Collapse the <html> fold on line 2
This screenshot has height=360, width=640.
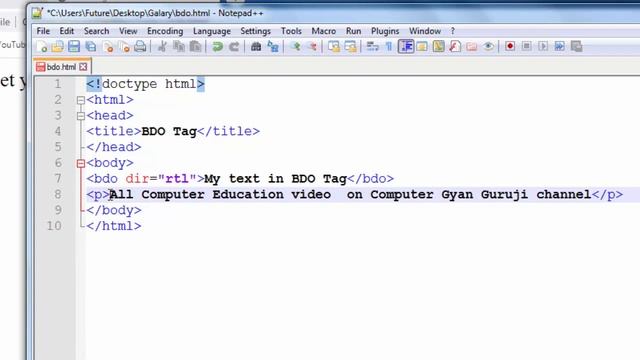click(x=81, y=100)
